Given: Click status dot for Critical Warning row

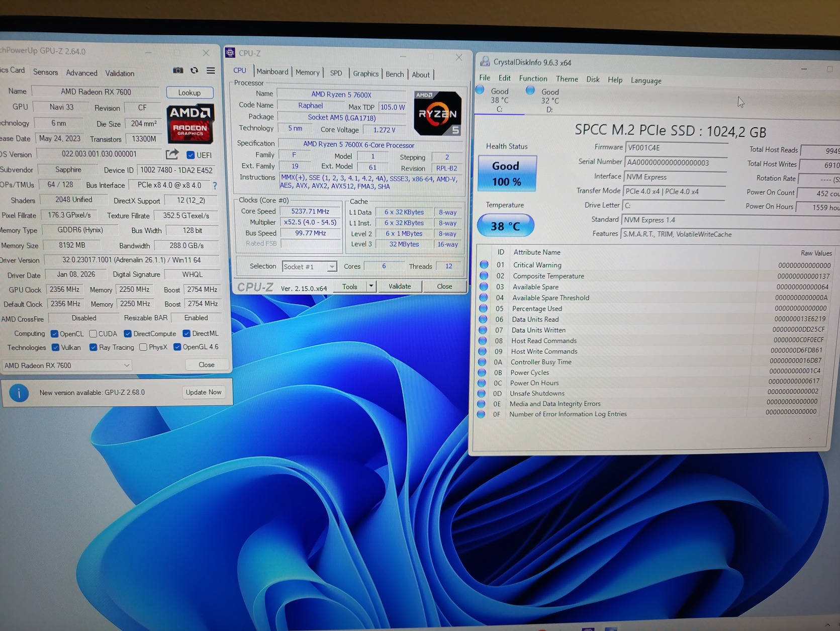Looking at the screenshot, I should [x=484, y=264].
